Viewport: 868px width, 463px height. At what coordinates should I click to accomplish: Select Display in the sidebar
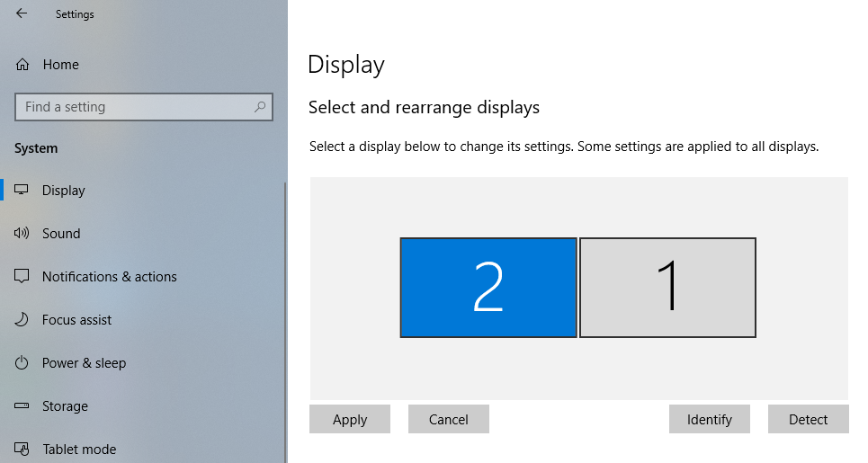[64, 191]
